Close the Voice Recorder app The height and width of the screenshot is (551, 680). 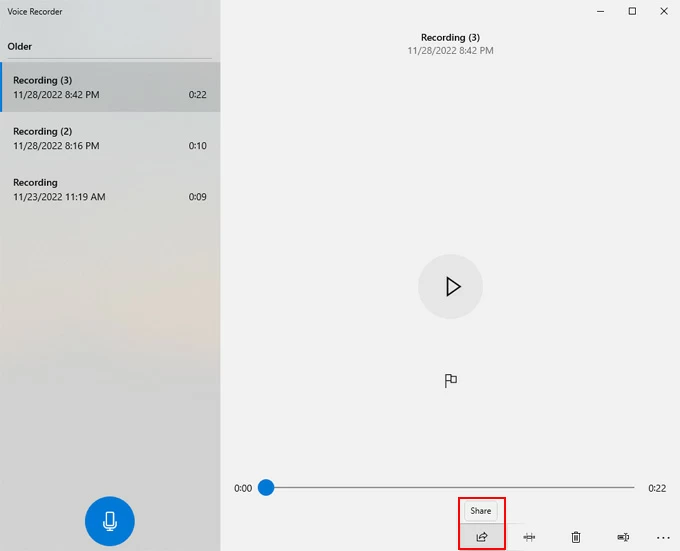[x=663, y=11]
